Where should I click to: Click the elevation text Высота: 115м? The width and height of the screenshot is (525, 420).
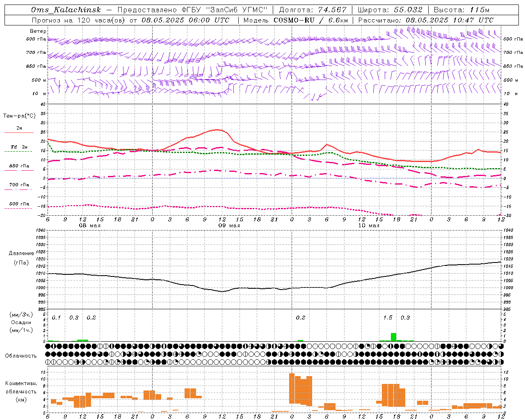[x=461, y=10]
